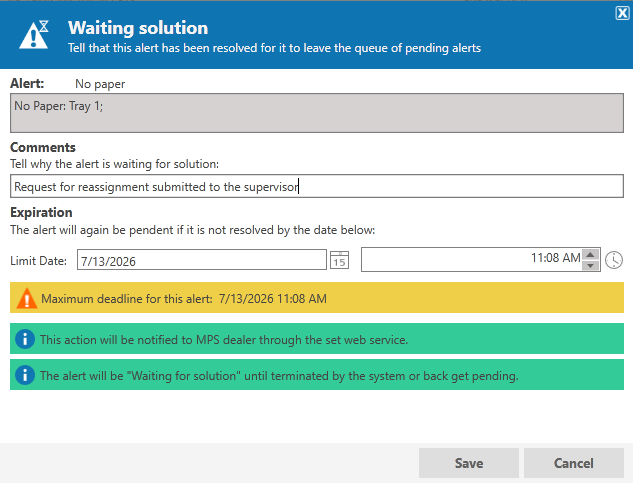Click the clock icon next to time
This screenshot has width=633, height=483.
point(614,260)
